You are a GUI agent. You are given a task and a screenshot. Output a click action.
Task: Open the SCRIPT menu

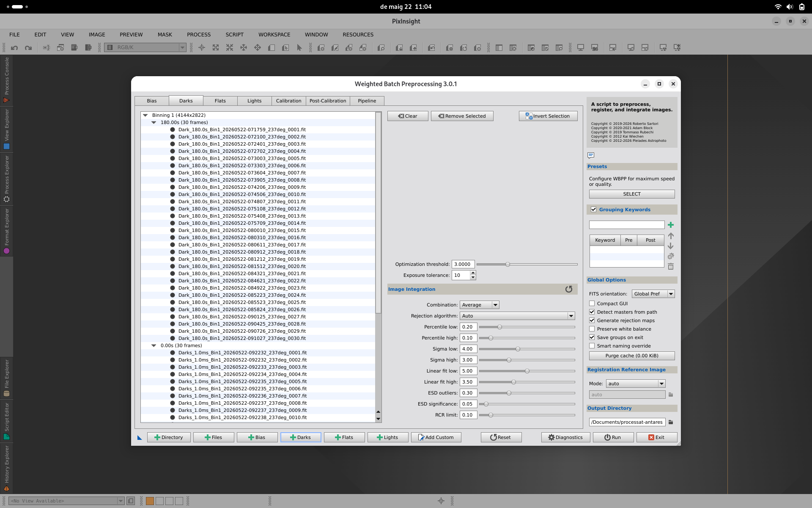235,35
